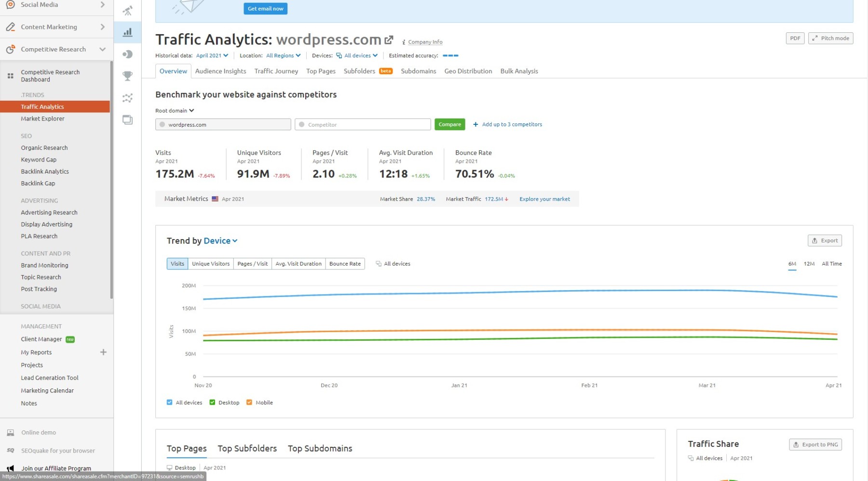Switch to the Traffic Journey tab
Viewport: 868px width, 481px height.
click(276, 71)
